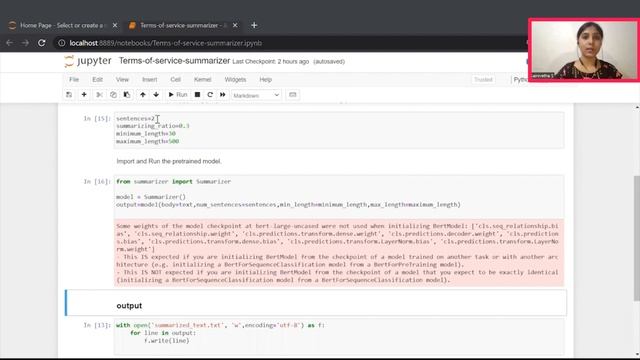Open the cell type Markdown dropdown
Screen dimensions: 640x360
pyautogui.click(x=256, y=95)
